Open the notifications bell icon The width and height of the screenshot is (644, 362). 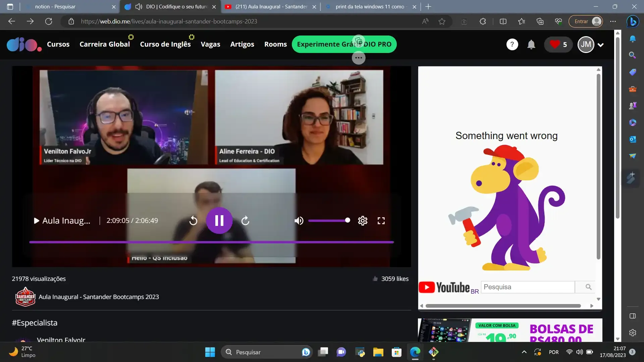(531, 44)
